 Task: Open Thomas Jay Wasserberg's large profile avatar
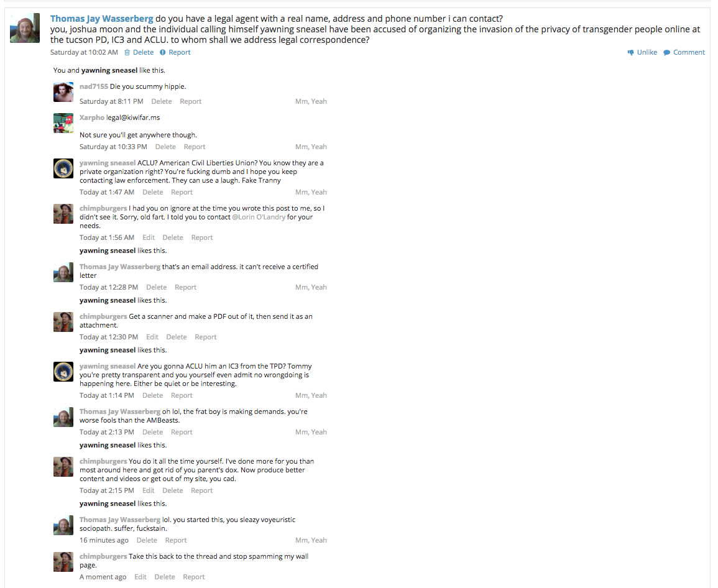tap(25, 28)
